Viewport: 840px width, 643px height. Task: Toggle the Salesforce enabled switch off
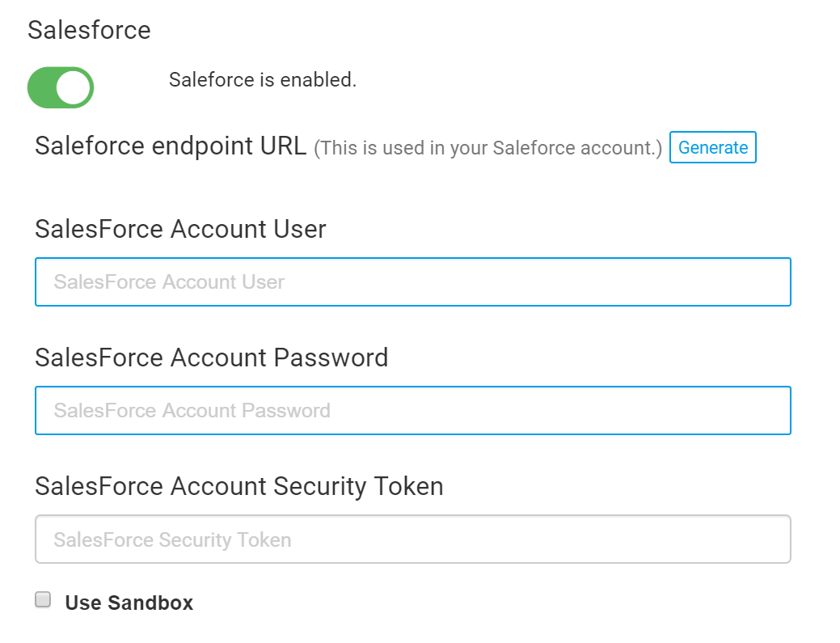point(61,87)
